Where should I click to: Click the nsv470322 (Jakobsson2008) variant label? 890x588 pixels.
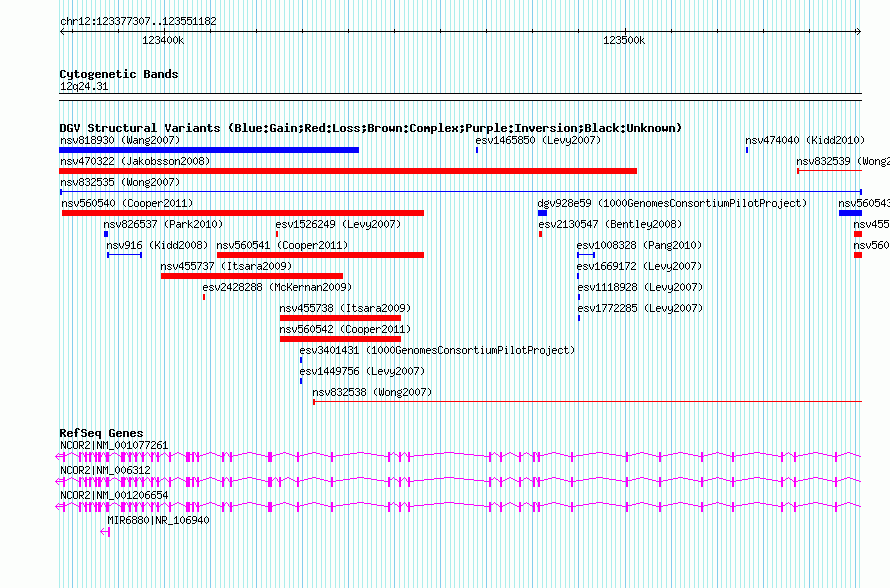(135, 161)
